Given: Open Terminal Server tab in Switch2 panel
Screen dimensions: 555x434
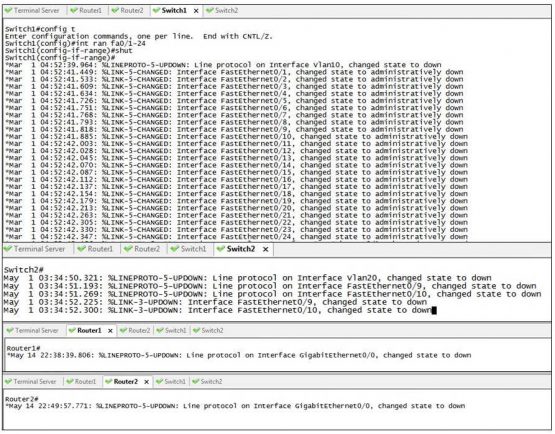Looking at the screenshot, I should [x=35, y=249].
